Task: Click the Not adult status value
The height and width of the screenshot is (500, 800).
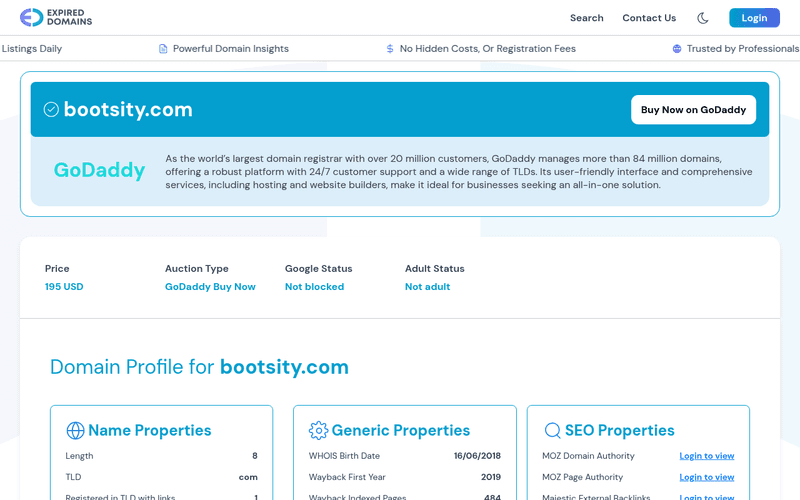Action: tap(428, 287)
